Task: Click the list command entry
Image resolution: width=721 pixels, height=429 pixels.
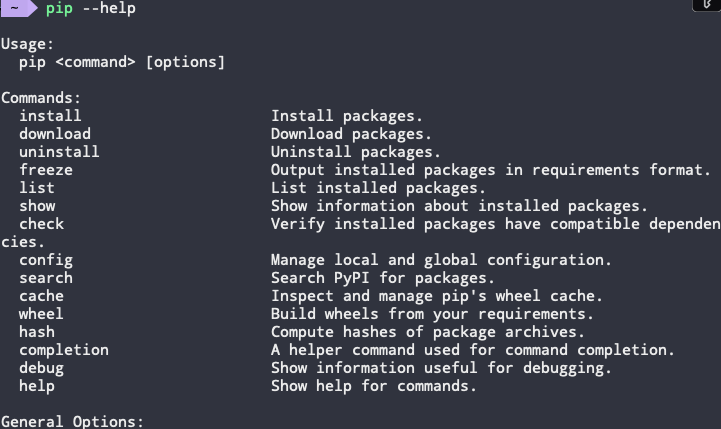Action: click(37, 188)
